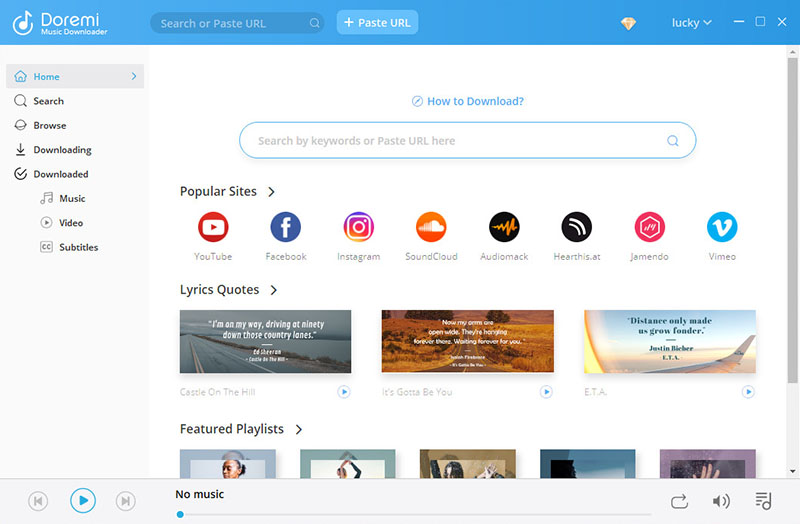
Task: Click the No music status text
Action: click(x=199, y=494)
